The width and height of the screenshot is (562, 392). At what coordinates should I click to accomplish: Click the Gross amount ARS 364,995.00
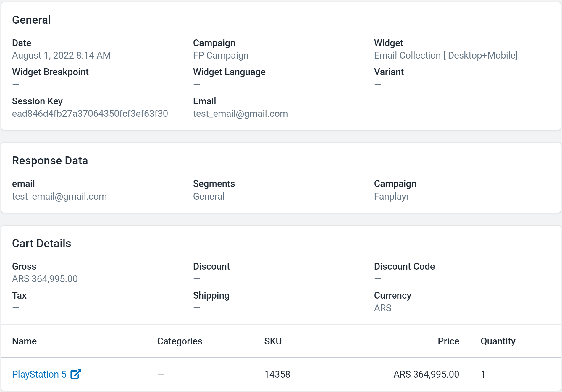click(45, 279)
